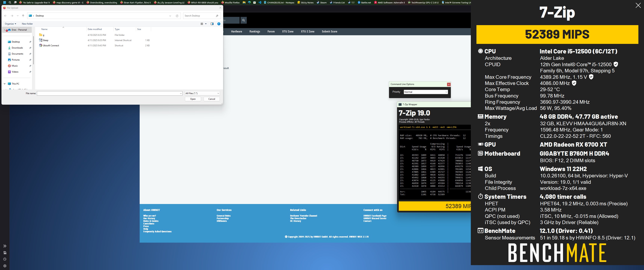Open Videos in the navigation pane
Image resolution: width=644 pixels, height=270 pixels.
coord(15,72)
